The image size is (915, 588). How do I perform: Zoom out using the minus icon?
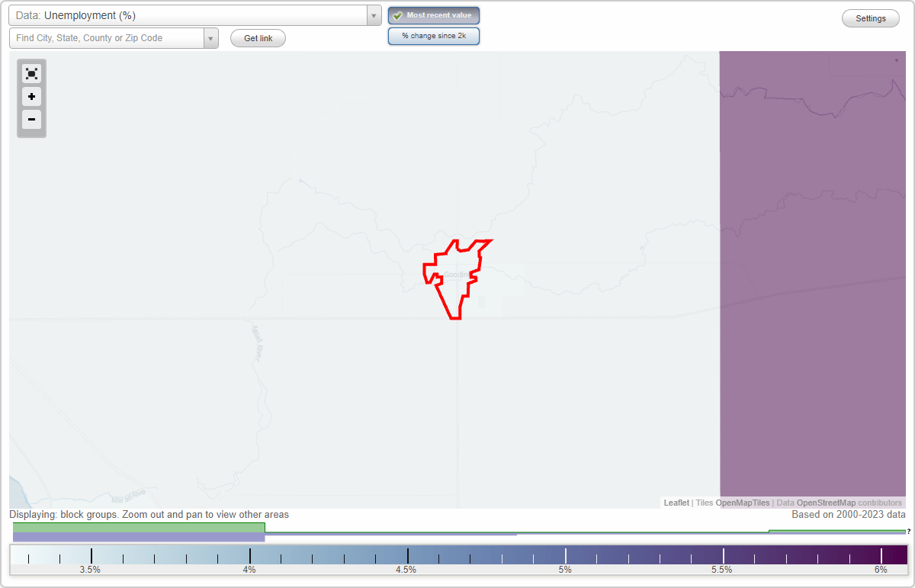[x=31, y=120]
